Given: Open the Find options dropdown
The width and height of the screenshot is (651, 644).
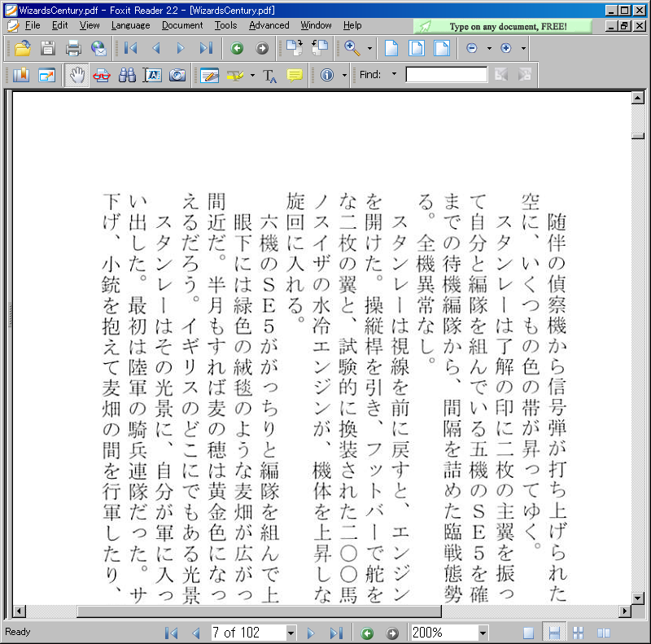Looking at the screenshot, I should coord(394,74).
